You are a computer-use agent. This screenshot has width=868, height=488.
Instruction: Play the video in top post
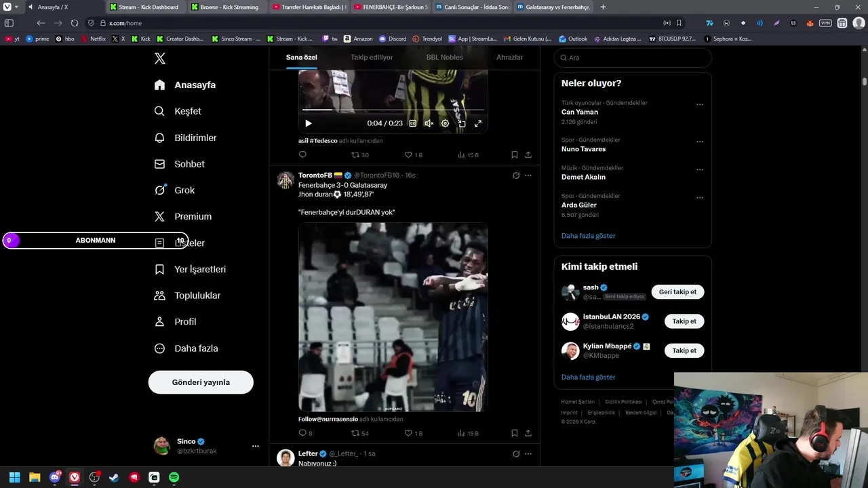point(309,123)
